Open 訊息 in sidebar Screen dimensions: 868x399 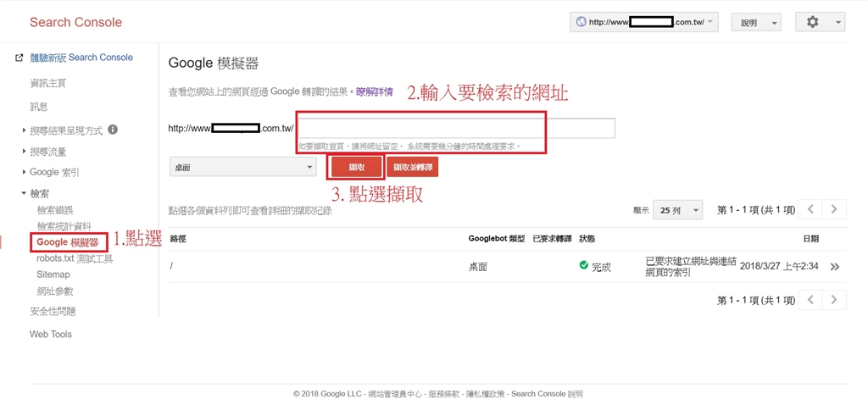[39, 107]
